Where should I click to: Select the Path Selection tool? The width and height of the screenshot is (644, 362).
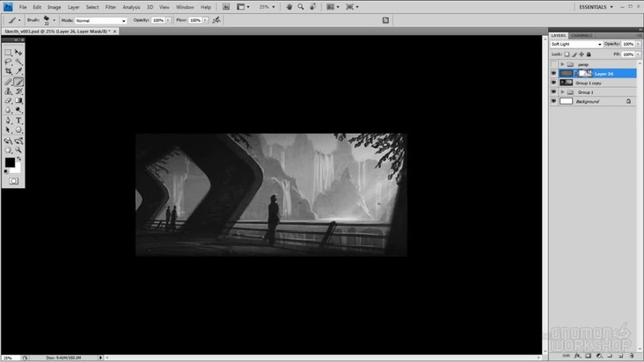[x=8, y=130]
